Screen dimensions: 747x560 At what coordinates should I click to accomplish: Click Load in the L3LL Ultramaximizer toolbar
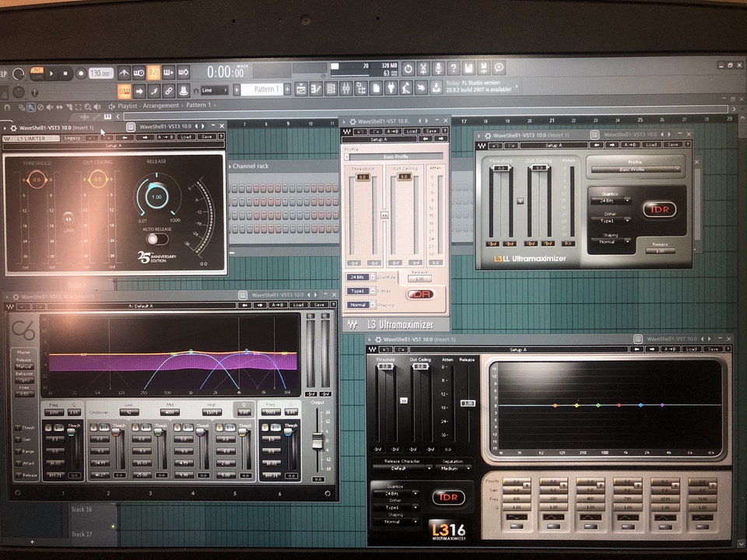651,145
